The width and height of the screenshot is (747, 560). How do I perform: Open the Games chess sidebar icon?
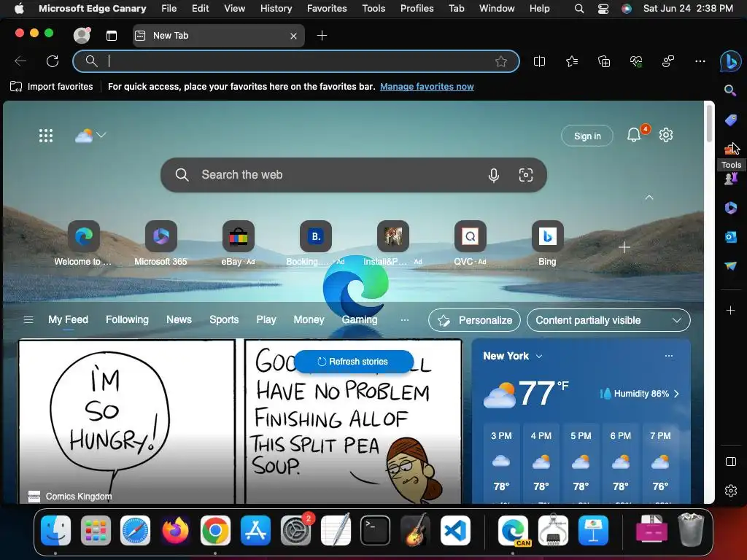coord(730,179)
